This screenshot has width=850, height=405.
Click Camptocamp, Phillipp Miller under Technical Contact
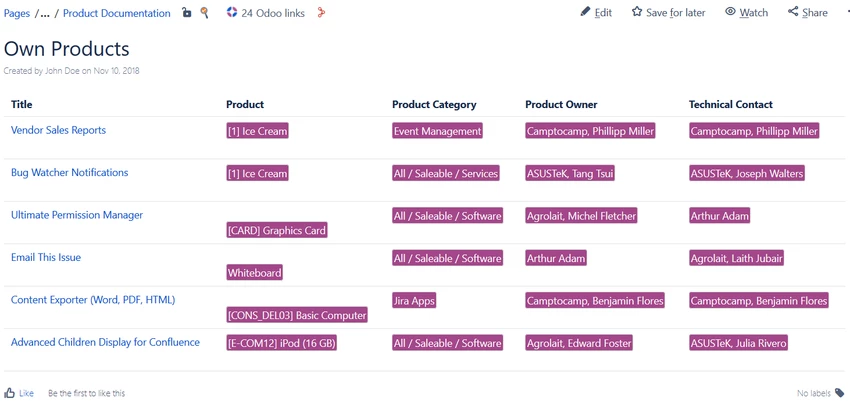(755, 131)
